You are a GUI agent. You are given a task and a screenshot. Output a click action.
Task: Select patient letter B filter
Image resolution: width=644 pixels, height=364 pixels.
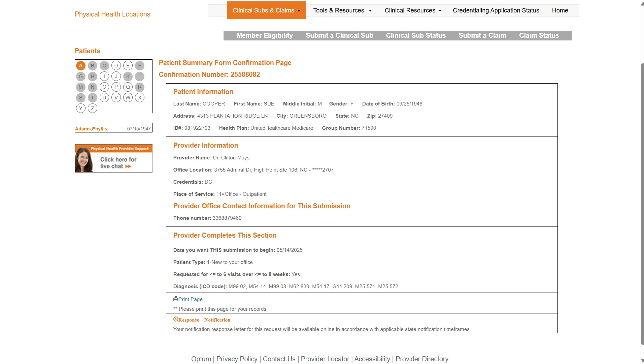[93, 66]
